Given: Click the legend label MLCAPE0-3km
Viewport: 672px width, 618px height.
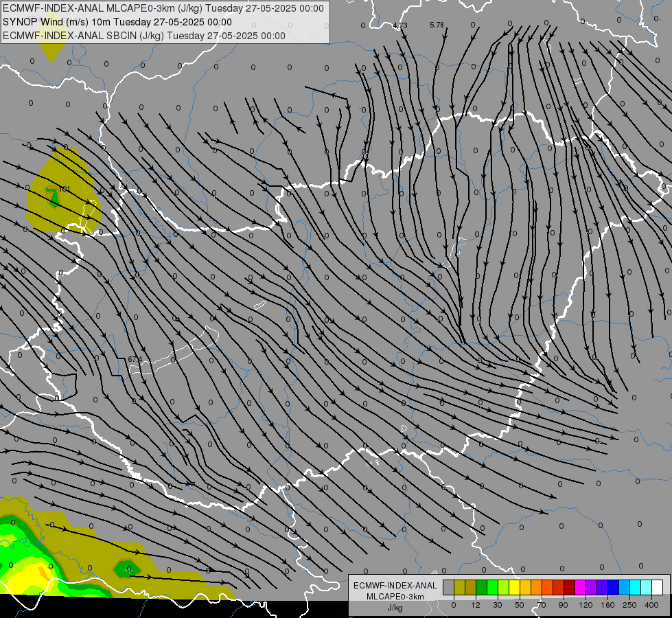Looking at the screenshot, I should pyautogui.click(x=395, y=597).
